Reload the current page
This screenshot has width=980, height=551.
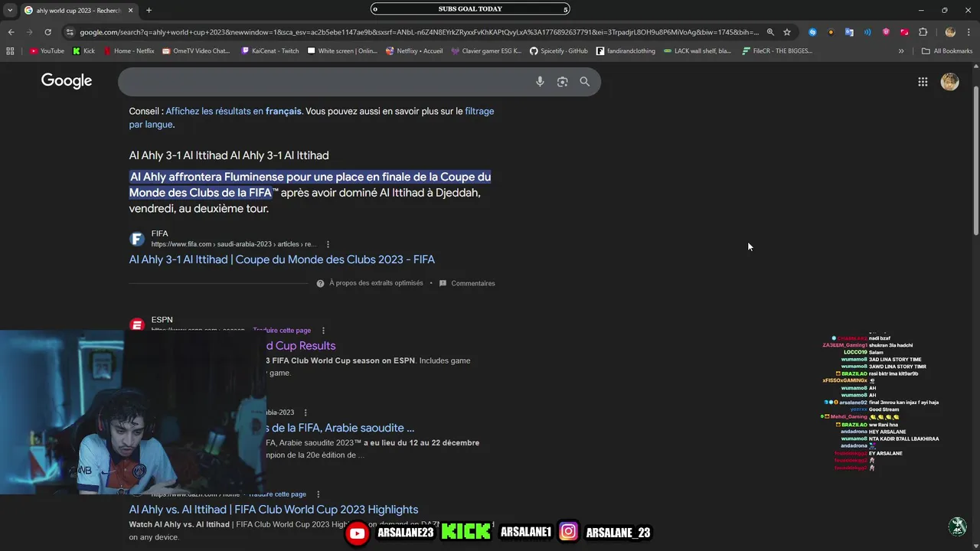point(47,32)
